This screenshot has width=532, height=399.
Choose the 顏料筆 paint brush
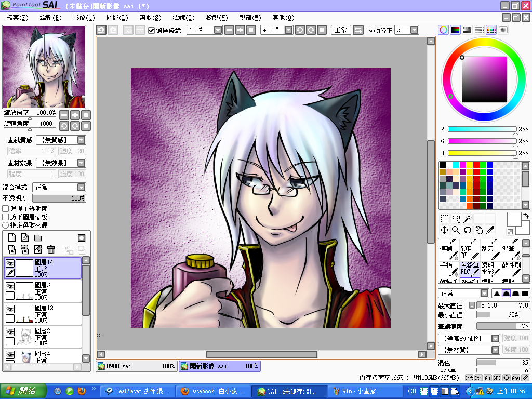[x=470, y=252]
